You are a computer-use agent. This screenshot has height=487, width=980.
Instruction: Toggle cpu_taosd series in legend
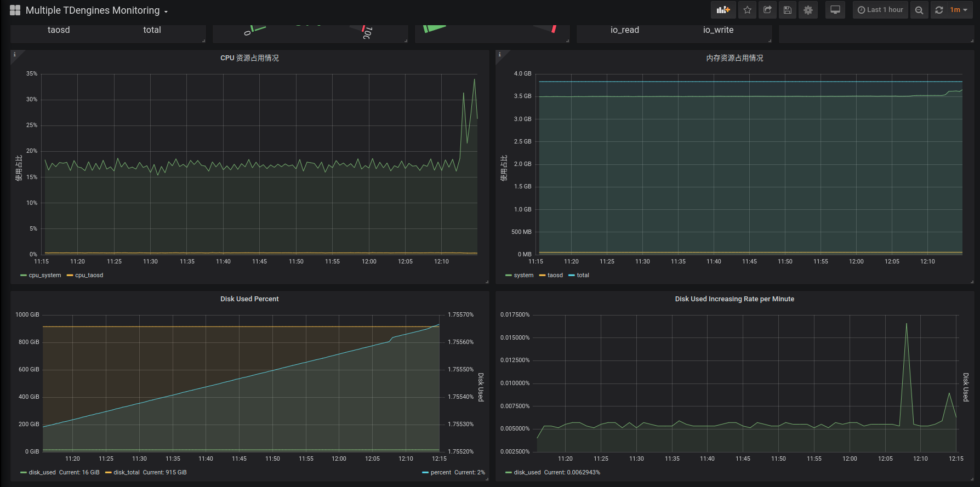(x=89, y=276)
